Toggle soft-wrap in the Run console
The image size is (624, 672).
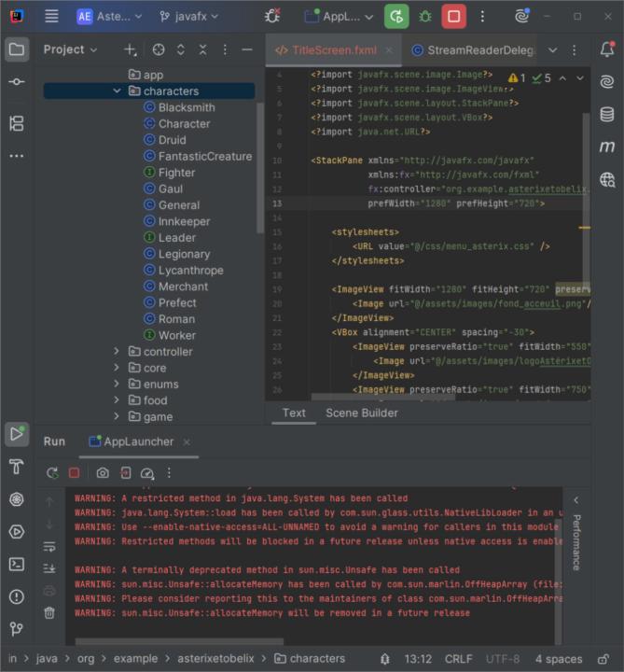click(49, 546)
